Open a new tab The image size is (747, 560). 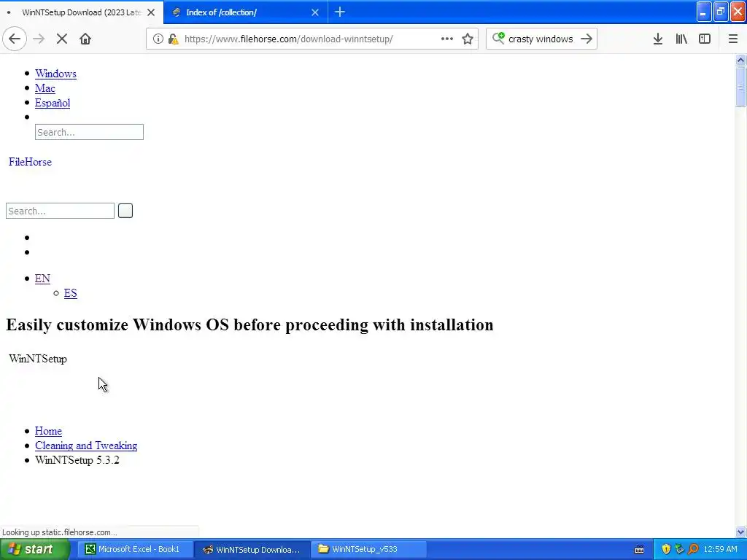click(x=340, y=12)
